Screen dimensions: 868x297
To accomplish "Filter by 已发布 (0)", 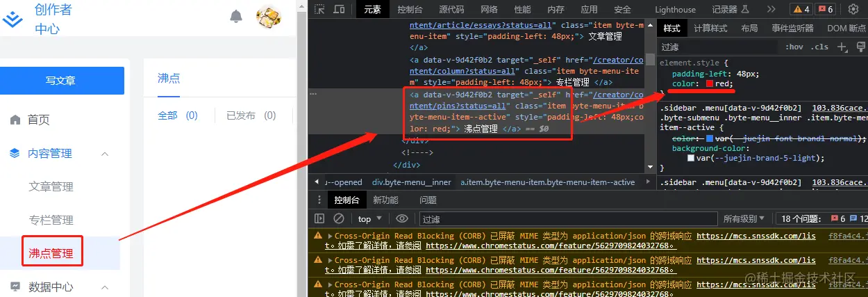I will pos(251,115).
